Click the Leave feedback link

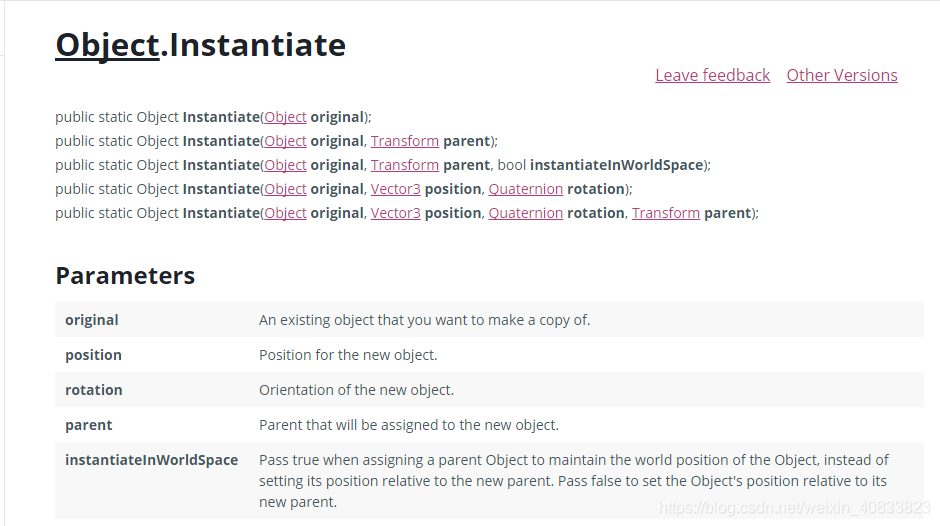coord(712,75)
